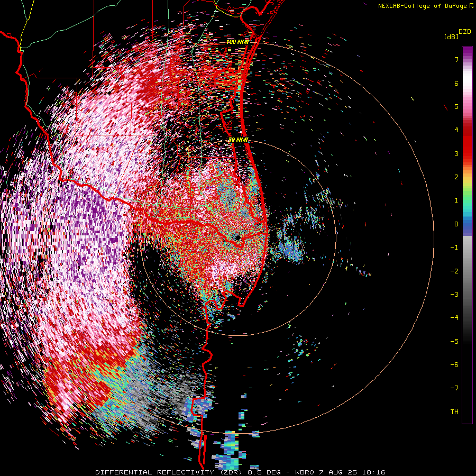Click the -6 value on the color scale

click(x=454, y=365)
